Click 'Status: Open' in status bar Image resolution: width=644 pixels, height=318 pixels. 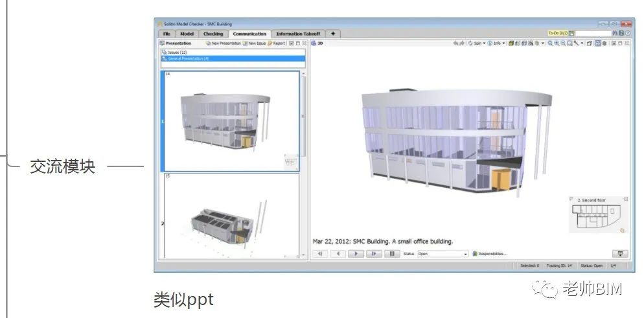click(x=592, y=266)
